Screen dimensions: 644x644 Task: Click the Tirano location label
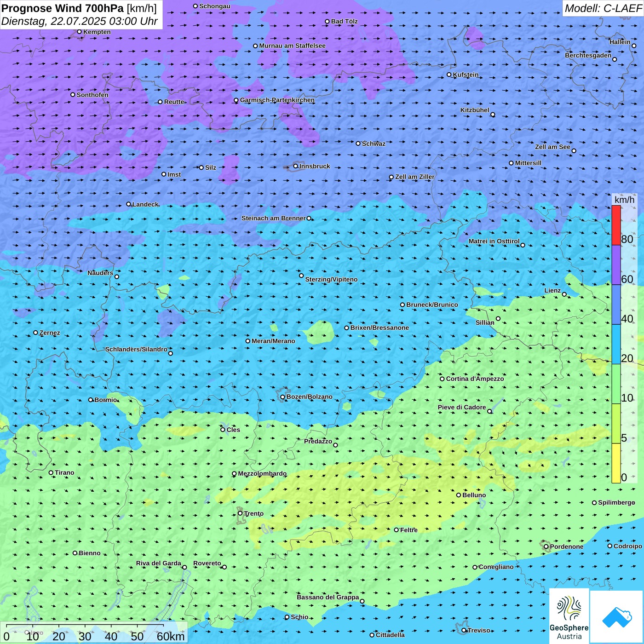[x=64, y=472]
